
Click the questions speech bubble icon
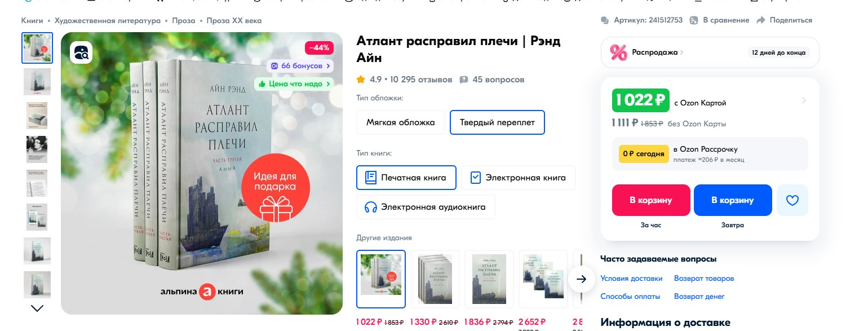coord(464,80)
